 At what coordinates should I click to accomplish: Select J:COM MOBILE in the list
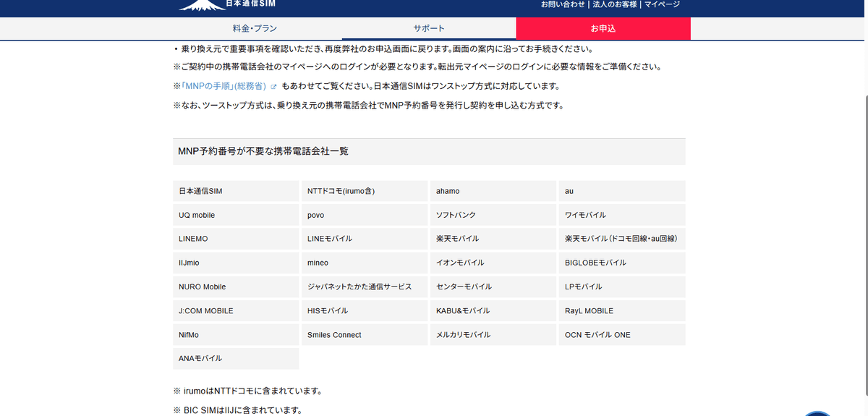(x=236, y=310)
